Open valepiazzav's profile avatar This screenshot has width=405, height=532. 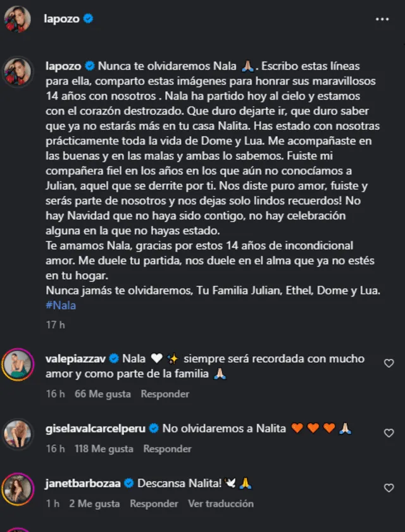click(18, 364)
